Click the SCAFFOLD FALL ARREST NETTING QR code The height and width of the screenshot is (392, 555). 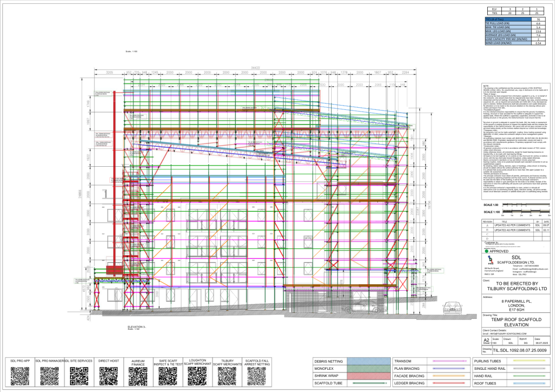pos(256,376)
